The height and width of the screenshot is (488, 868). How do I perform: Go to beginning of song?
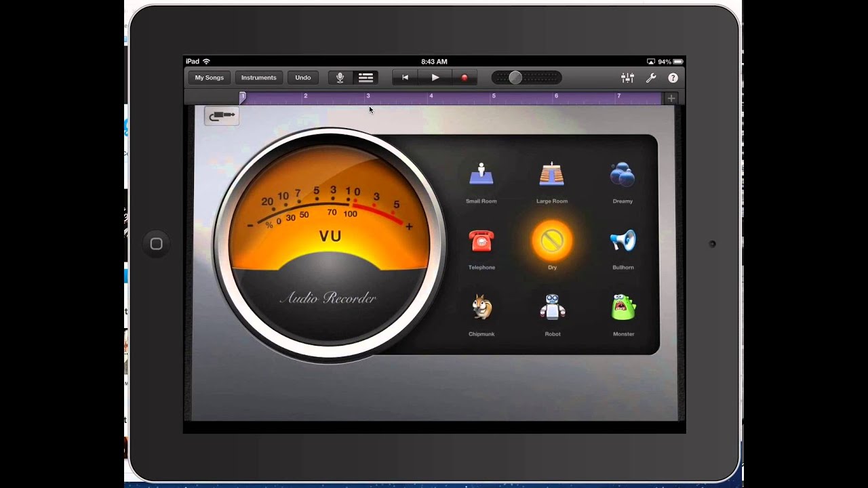pyautogui.click(x=406, y=78)
